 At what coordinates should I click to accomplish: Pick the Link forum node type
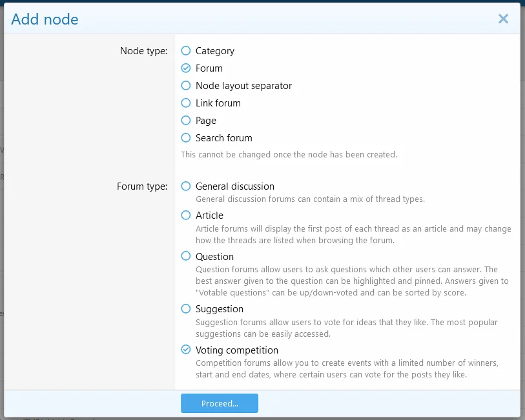[x=186, y=103]
